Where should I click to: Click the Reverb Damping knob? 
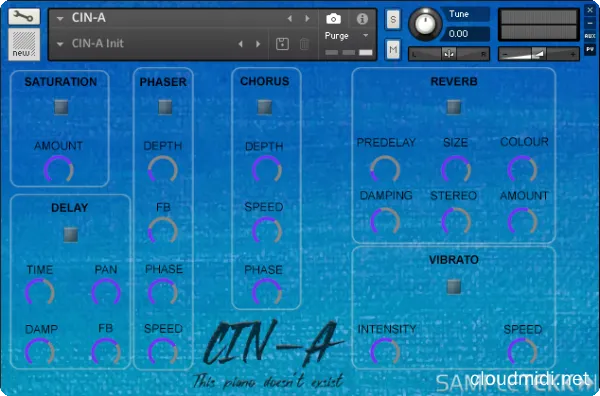coord(385,222)
